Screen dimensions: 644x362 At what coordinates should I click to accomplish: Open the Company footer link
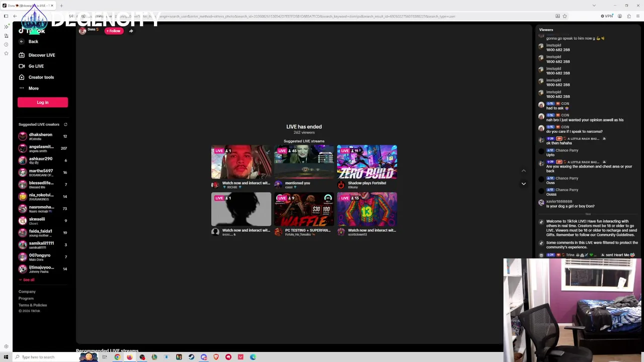pos(27,292)
